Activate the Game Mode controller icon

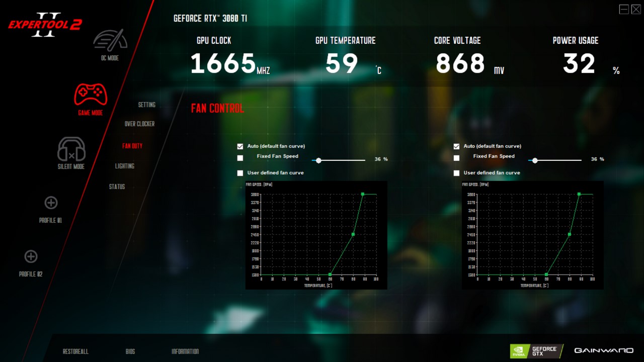point(91,94)
